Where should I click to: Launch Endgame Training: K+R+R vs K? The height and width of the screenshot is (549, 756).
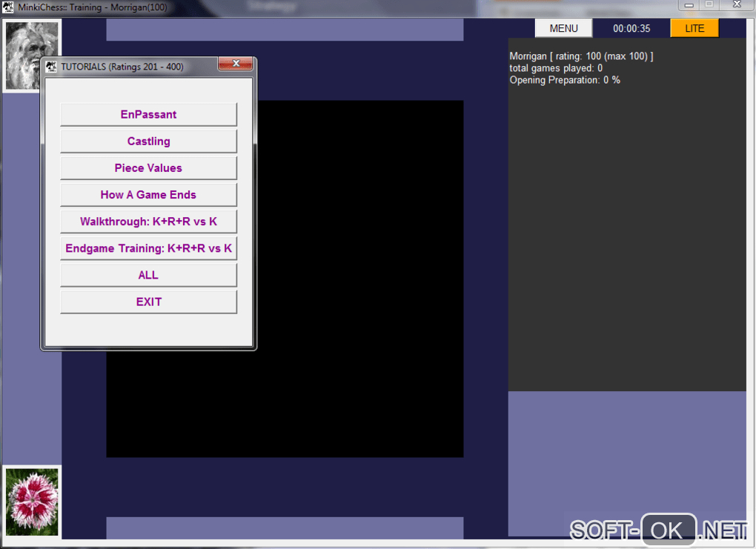pos(148,248)
